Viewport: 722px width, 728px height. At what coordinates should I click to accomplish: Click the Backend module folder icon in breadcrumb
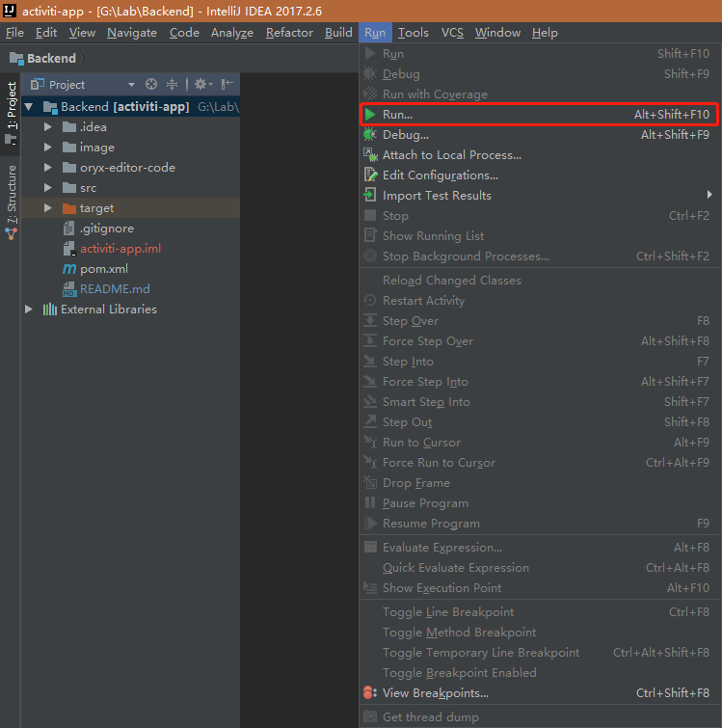[16, 59]
